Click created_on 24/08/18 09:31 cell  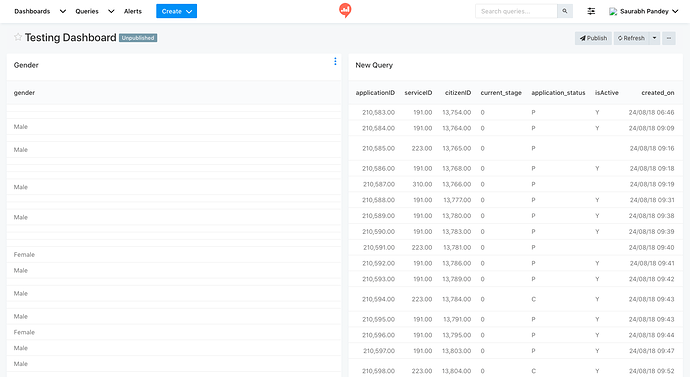click(x=652, y=200)
